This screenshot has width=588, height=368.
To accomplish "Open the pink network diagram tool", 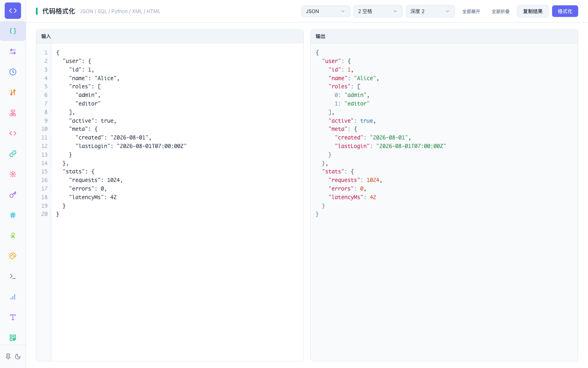I will 13,113.
